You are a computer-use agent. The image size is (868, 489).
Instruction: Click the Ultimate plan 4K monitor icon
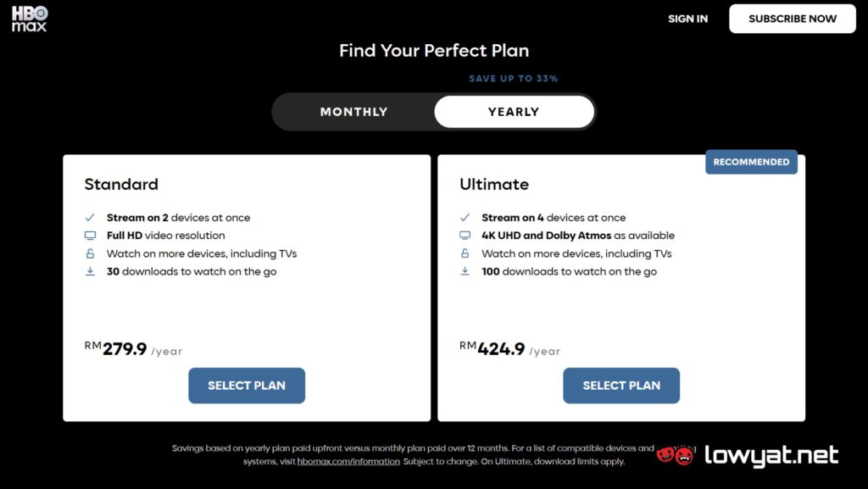click(x=465, y=236)
